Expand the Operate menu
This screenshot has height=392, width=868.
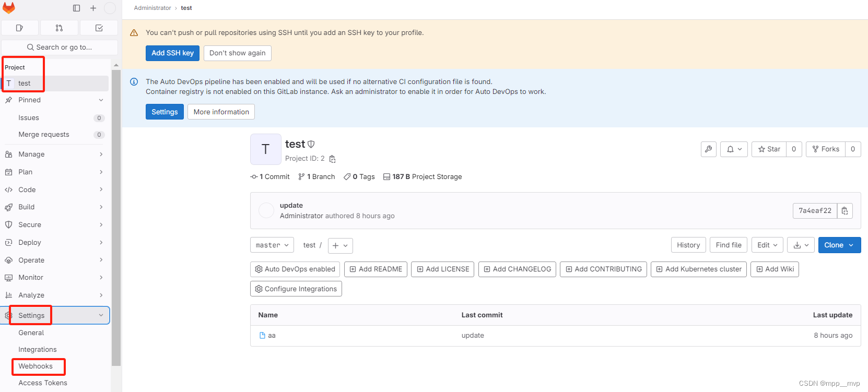tap(55, 260)
